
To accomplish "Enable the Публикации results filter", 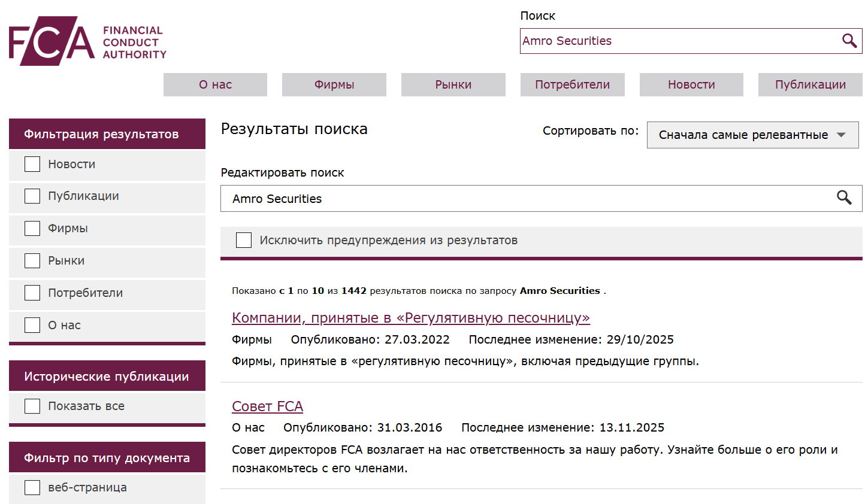I will (x=32, y=196).
